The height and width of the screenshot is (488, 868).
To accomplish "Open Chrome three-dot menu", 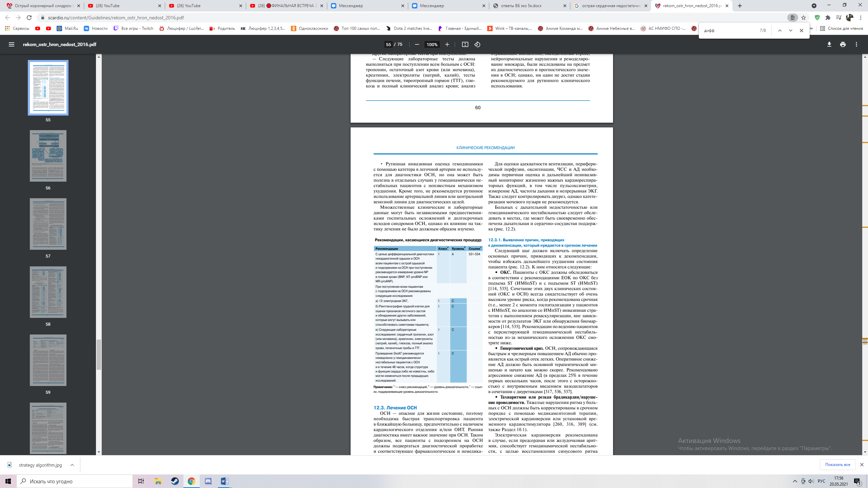I will coord(861,18).
